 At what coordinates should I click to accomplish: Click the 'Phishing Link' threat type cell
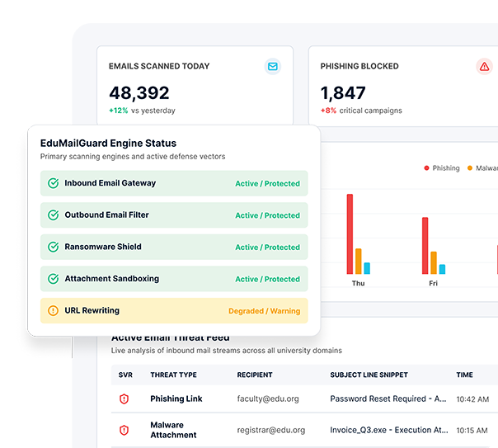coord(176,398)
